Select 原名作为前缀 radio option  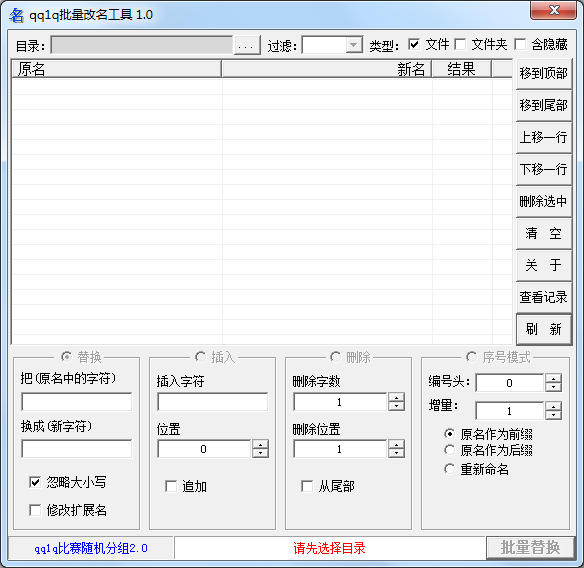pyautogui.click(x=450, y=434)
